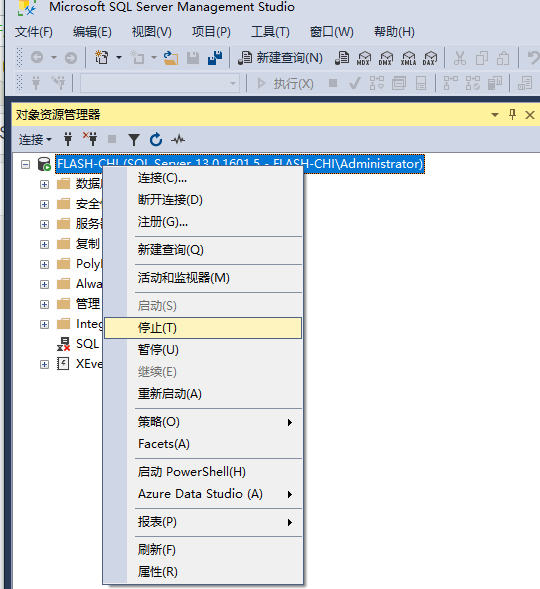The width and height of the screenshot is (540, 589).
Task: Expand the 数据 databases folder
Action: click(x=44, y=184)
